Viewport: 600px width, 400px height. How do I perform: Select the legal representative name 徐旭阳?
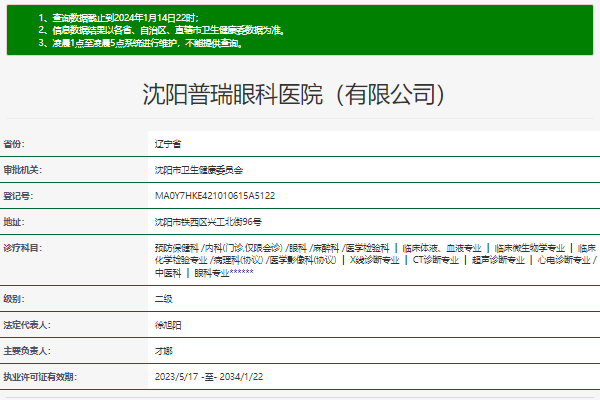(x=168, y=325)
